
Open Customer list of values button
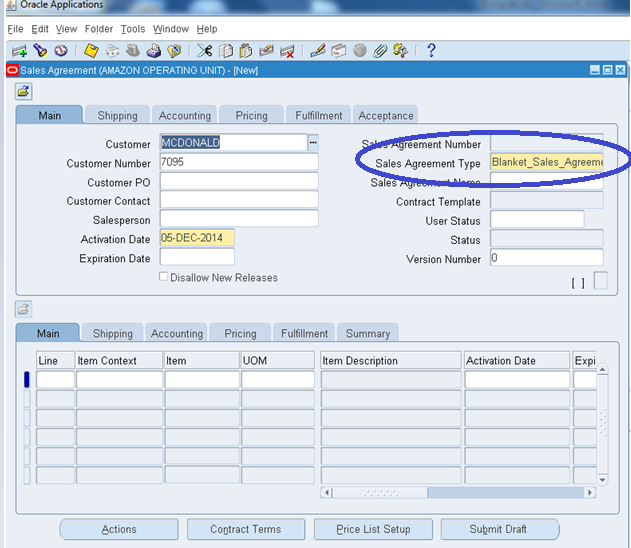313,142
